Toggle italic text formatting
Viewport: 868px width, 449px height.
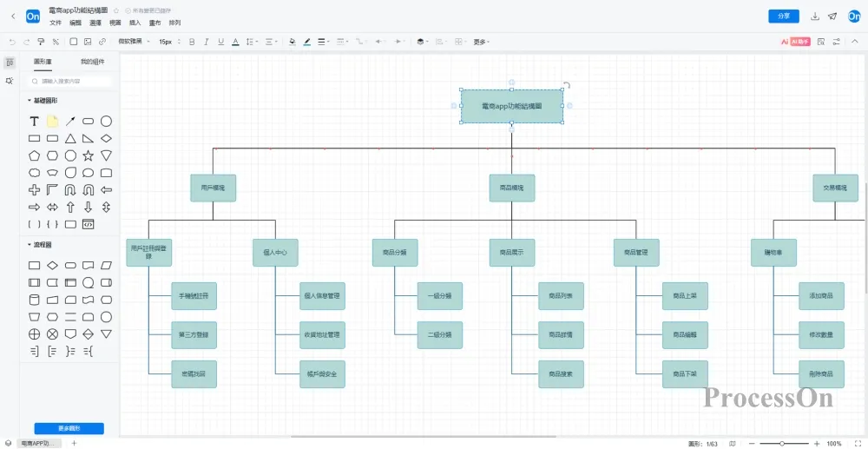[206, 41]
